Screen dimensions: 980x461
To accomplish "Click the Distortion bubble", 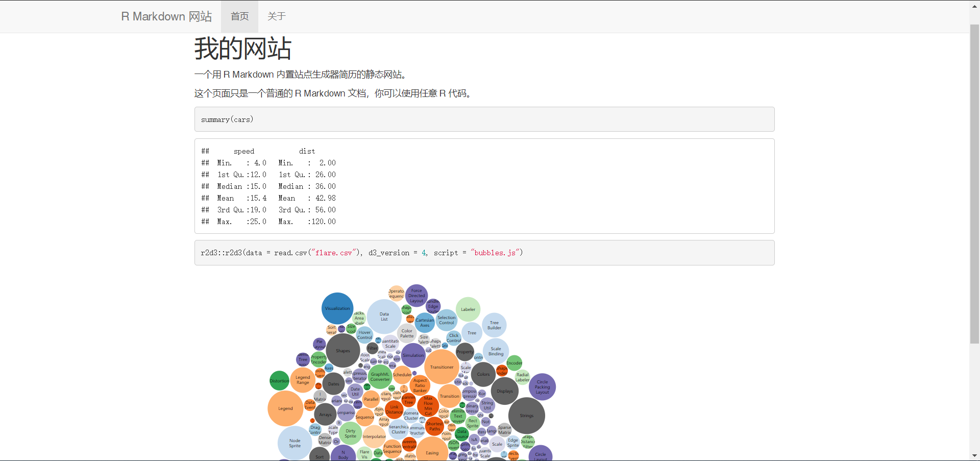I will click(279, 381).
